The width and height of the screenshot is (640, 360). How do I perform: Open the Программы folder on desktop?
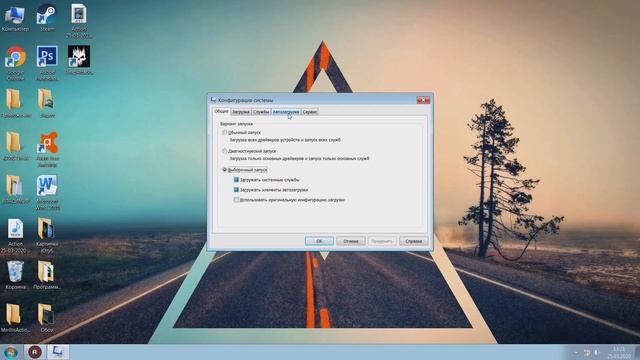[47, 275]
